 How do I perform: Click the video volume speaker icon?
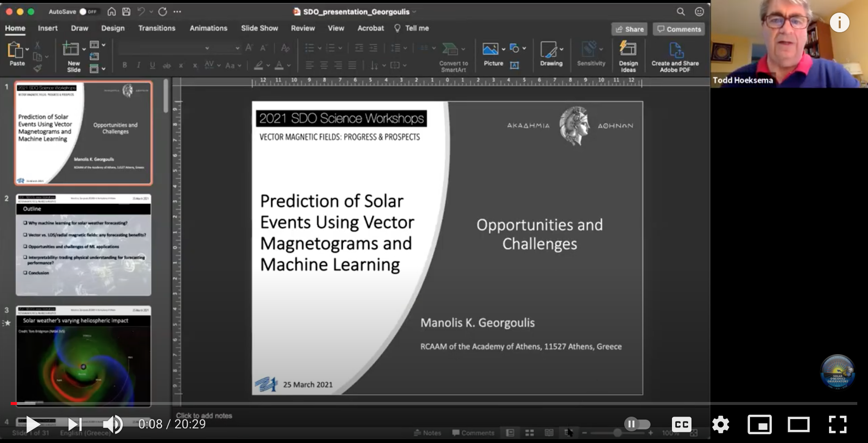(x=113, y=424)
